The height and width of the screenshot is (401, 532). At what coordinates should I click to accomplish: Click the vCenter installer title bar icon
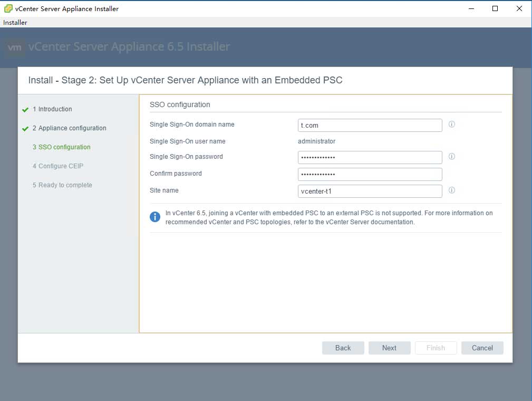coord(8,8)
